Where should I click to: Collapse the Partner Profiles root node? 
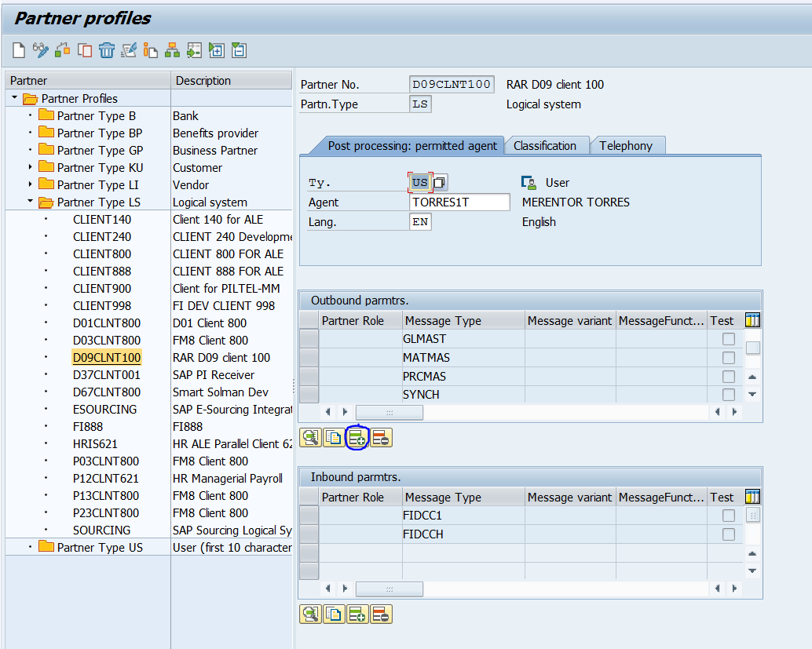[x=14, y=98]
